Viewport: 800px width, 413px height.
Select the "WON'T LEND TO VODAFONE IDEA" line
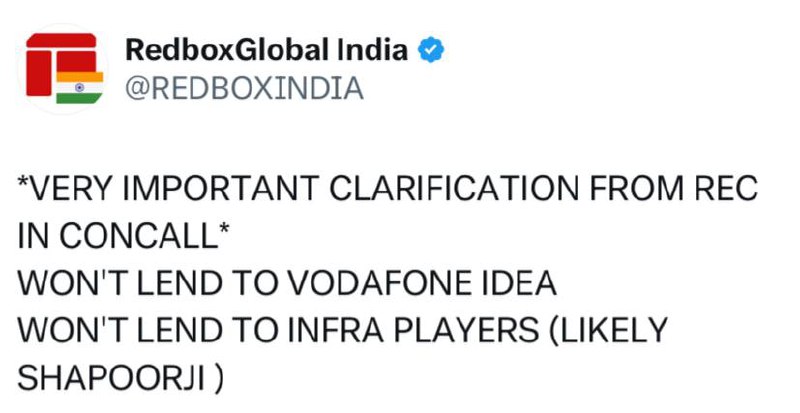(287, 283)
